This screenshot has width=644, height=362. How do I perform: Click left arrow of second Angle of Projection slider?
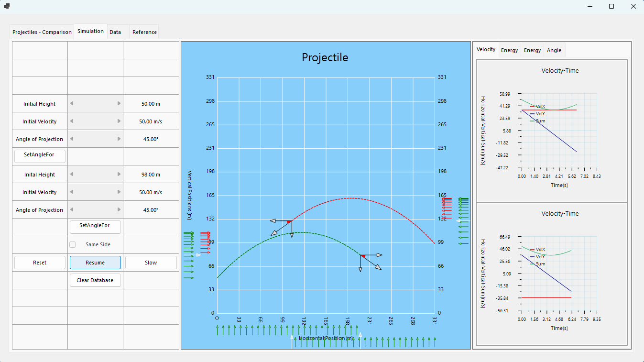pos(72,209)
